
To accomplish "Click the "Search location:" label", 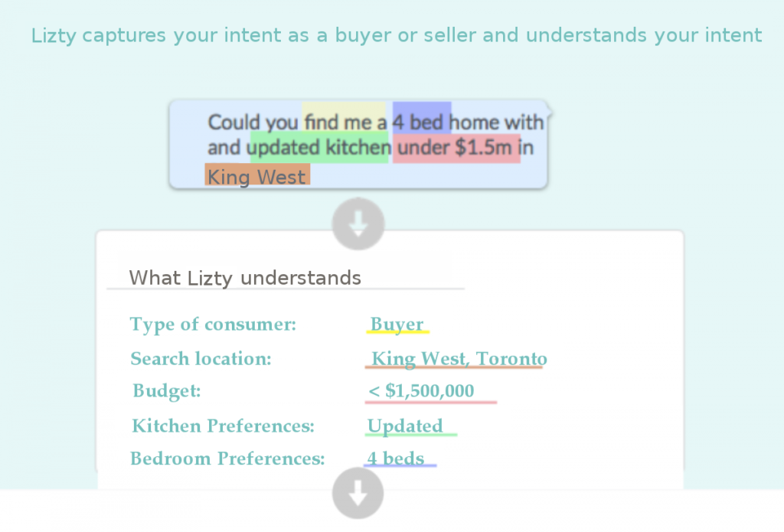I will [x=201, y=358].
